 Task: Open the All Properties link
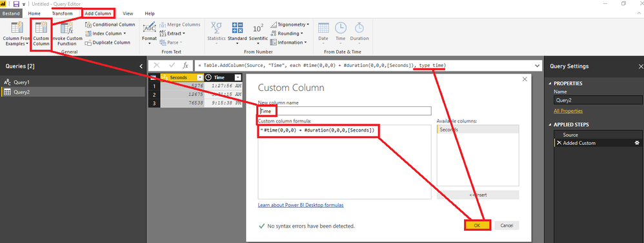coord(568,111)
